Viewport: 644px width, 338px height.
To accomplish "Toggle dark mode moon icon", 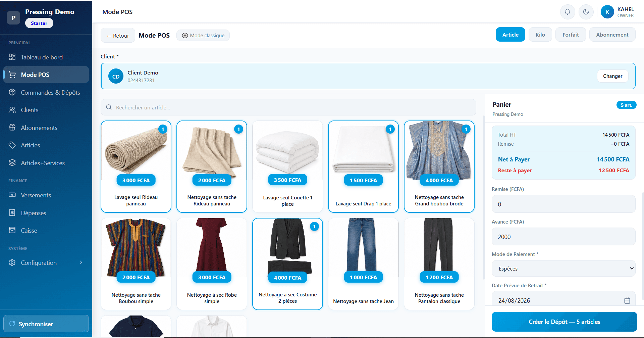I will coord(586,12).
